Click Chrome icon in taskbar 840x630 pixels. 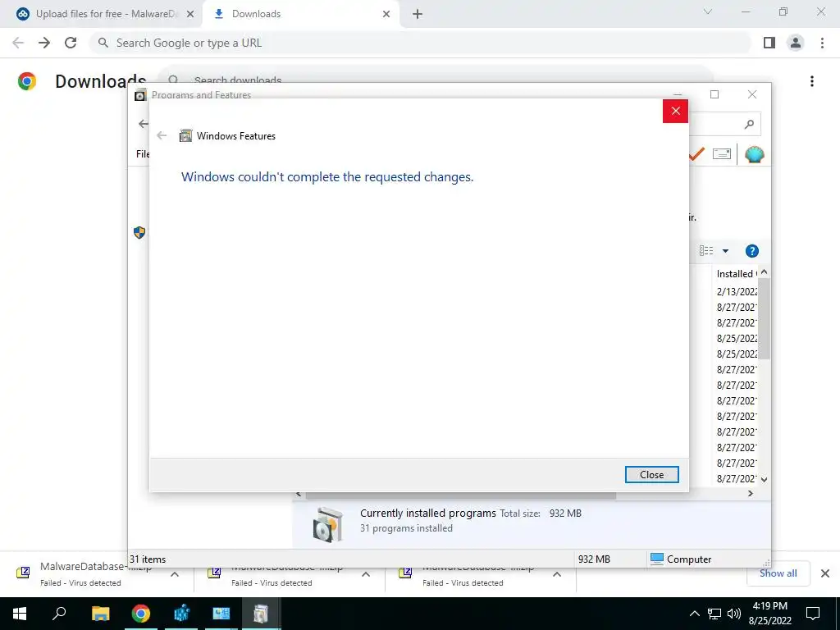pyautogui.click(x=141, y=614)
